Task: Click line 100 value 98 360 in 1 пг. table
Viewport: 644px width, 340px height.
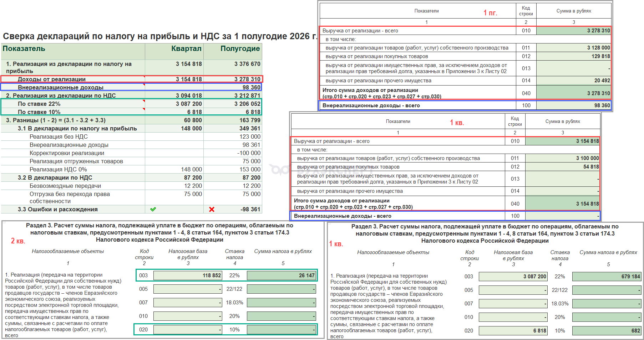Action: pyautogui.click(x=573, y=105)
